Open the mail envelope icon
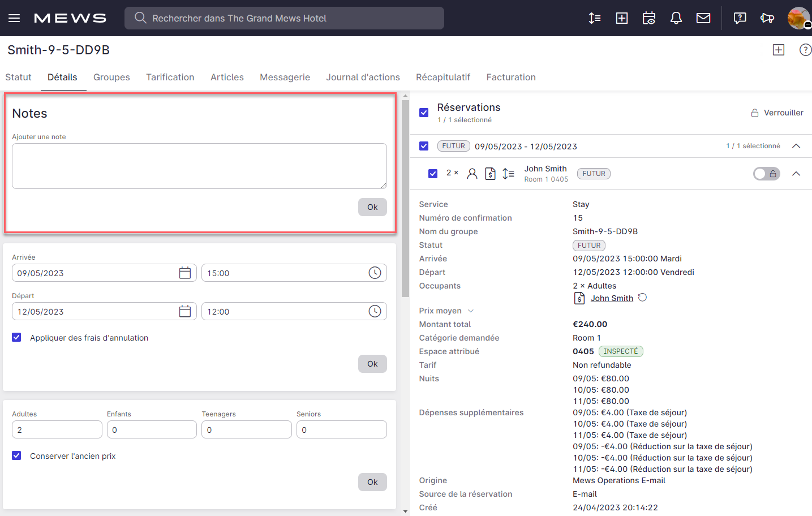The width and height of the screenshot is (812, 516). tap(703, 18)
